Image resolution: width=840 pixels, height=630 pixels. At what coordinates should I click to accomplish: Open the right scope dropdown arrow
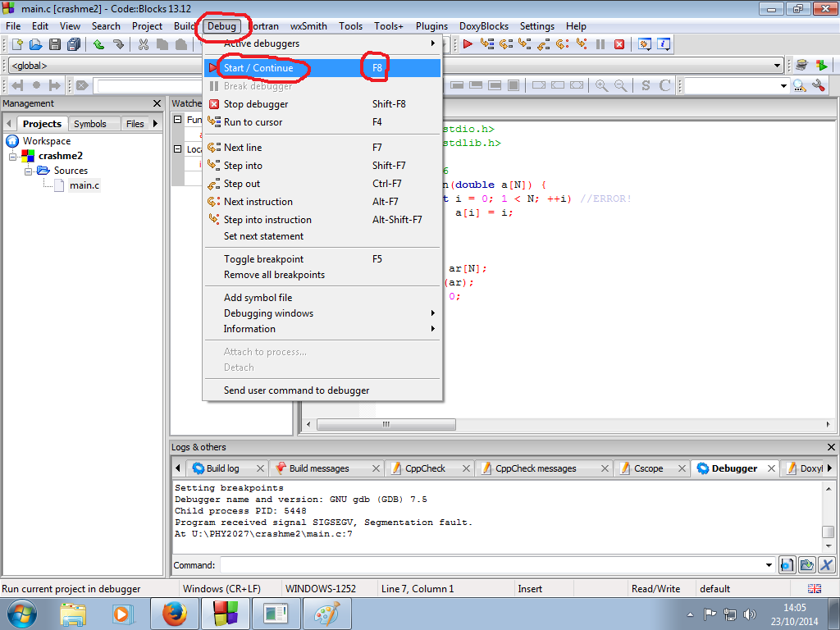(778, 66)
